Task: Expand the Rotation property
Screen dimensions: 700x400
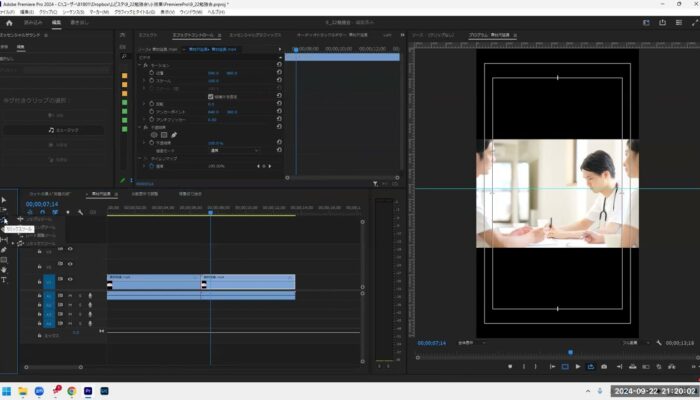Action: (144, 104)
